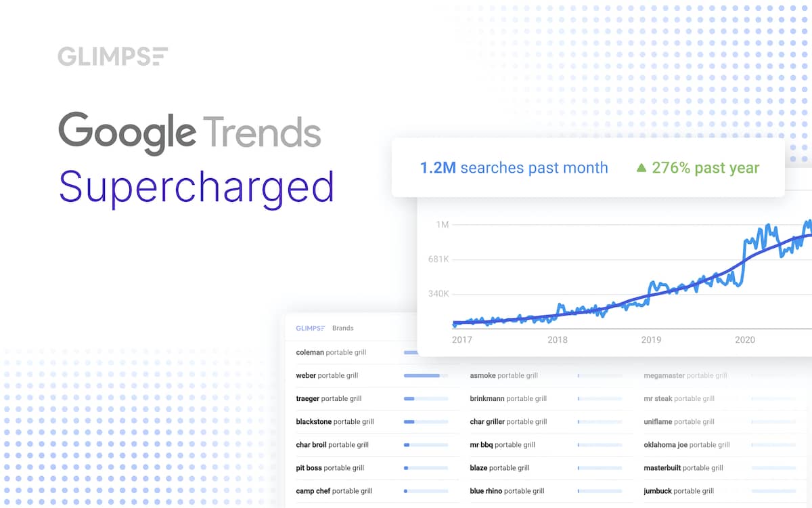This screenshot has height=508, width=812.
Task: Click the large Glimpse logo at top left
Action: [112, 56]
